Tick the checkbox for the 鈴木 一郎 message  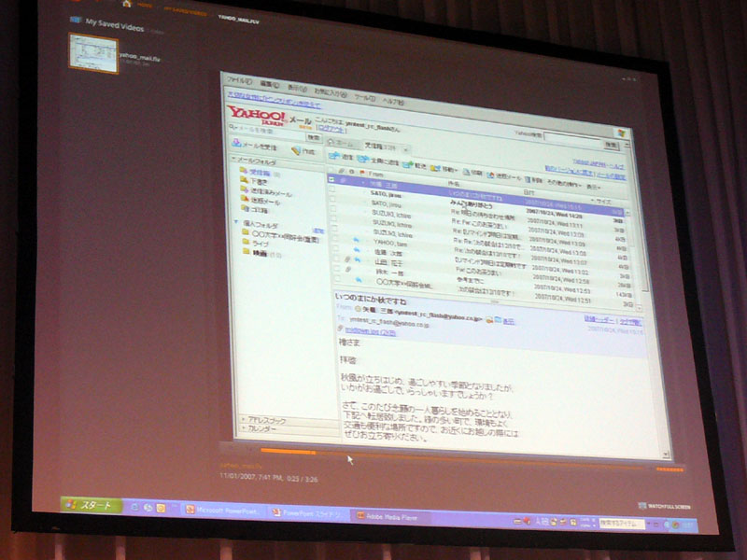tap(337, 268)
